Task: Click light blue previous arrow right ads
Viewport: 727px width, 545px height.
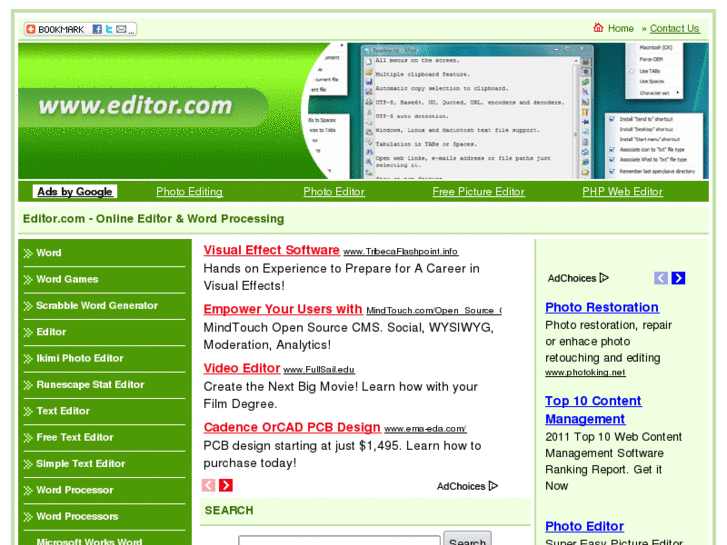Action: (x=661, y=278)
